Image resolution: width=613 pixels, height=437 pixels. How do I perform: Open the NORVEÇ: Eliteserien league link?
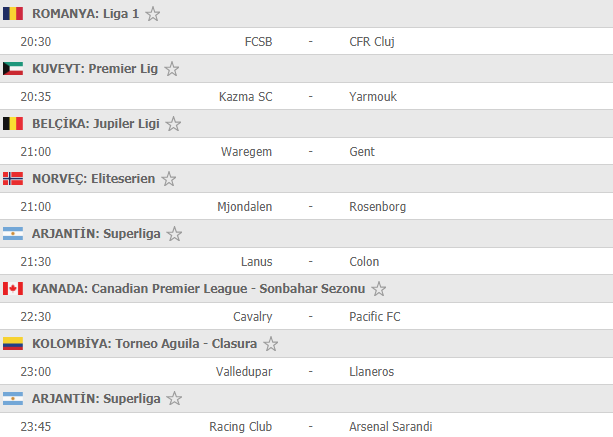pos(93,179)
